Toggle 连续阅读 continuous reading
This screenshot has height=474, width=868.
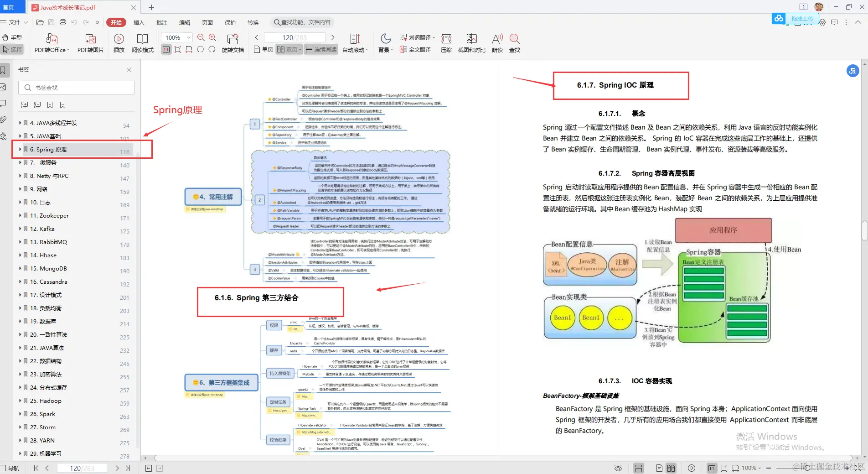321,49
